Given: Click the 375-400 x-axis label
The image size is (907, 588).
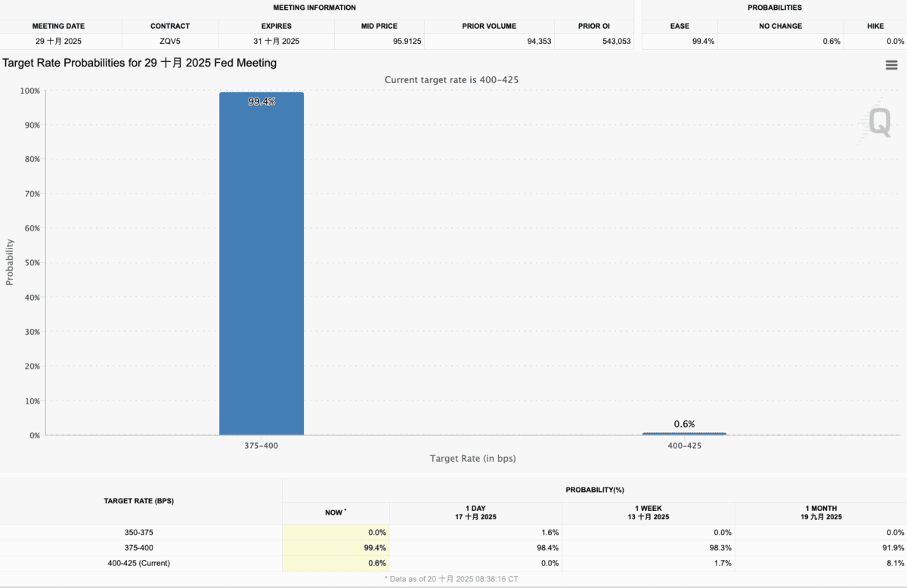Looking at the screenshot, I should click(x=262, y=446).
